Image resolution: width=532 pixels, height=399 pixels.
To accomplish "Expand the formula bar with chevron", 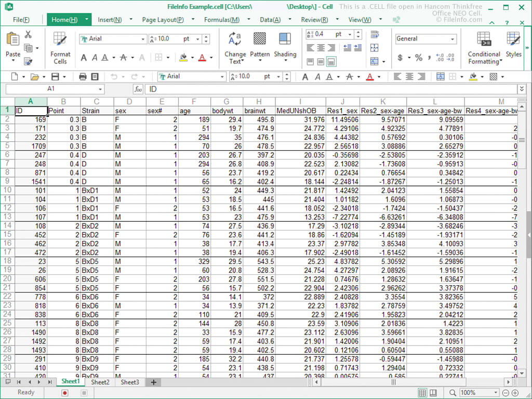I will click(x=522, y=89).
